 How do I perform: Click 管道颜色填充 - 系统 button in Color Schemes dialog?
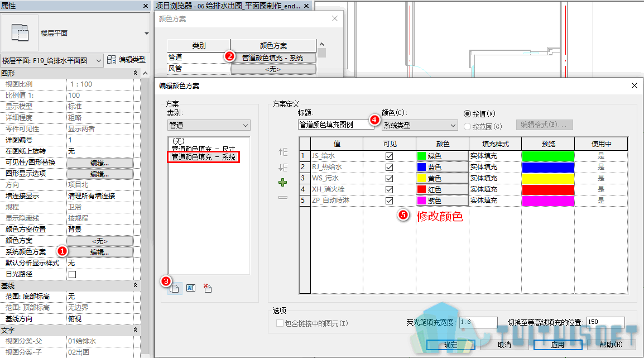[x=273, y=58]
